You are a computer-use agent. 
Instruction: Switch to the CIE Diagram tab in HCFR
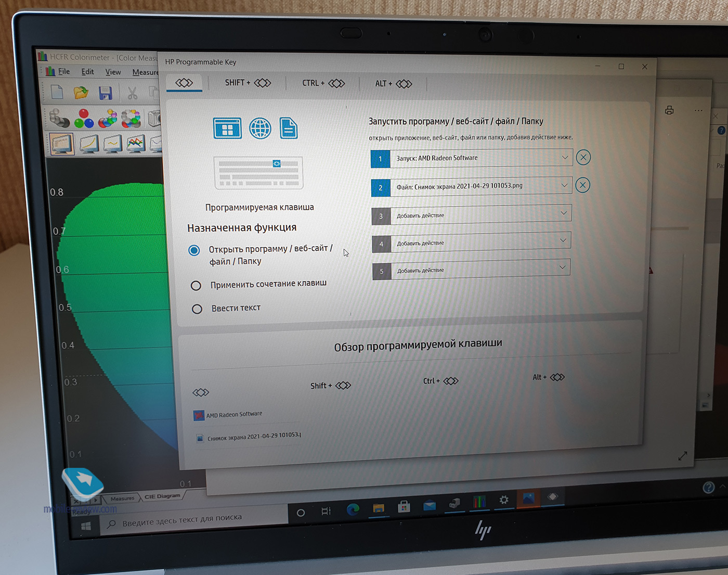(x=162, y=496)
